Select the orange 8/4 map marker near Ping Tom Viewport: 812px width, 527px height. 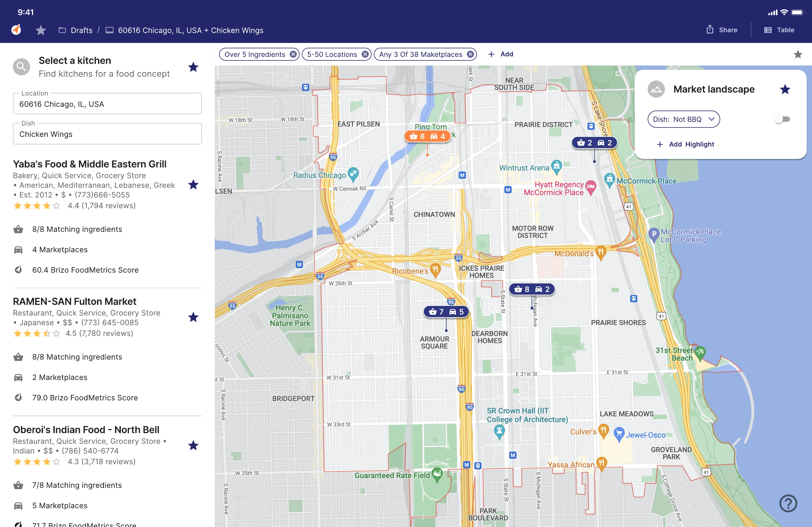point(427,136)
